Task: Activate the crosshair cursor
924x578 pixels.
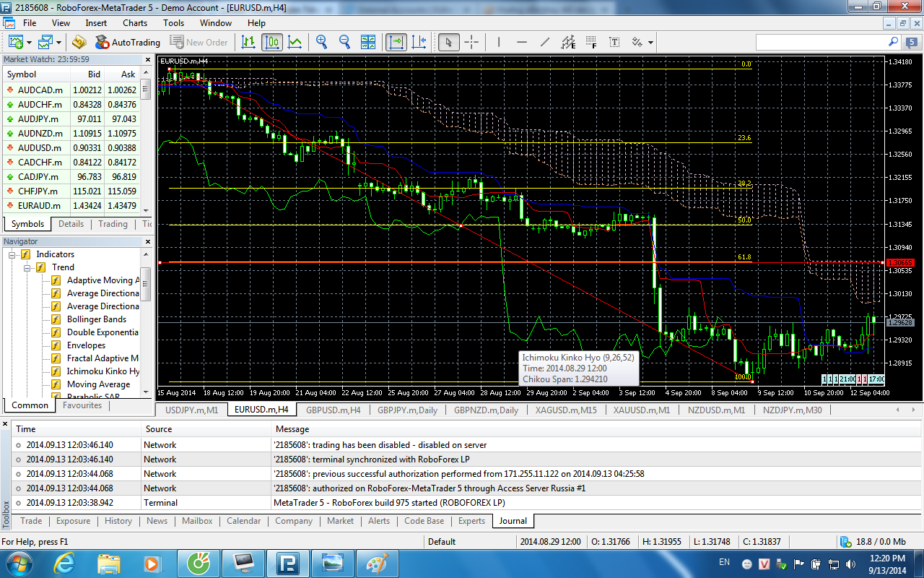Action: 471,42
